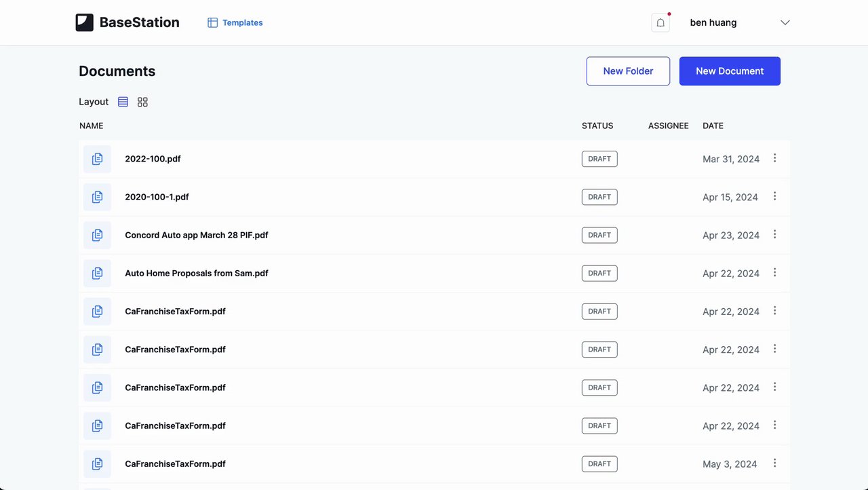Image resolution: width=868 pixels, height=490 pixels.
Task: Create a New Document
Action: [x=730, y=71]
